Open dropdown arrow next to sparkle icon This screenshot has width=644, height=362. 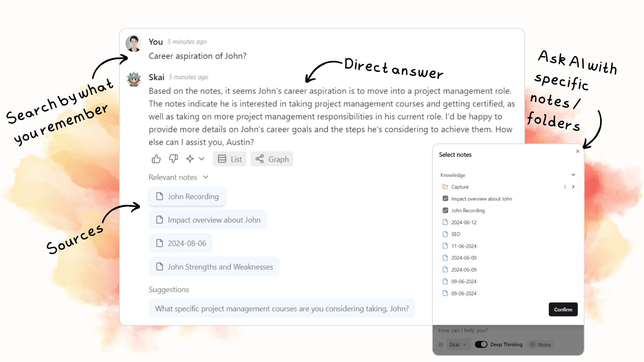pyautogui.click(x=202, y=159)
